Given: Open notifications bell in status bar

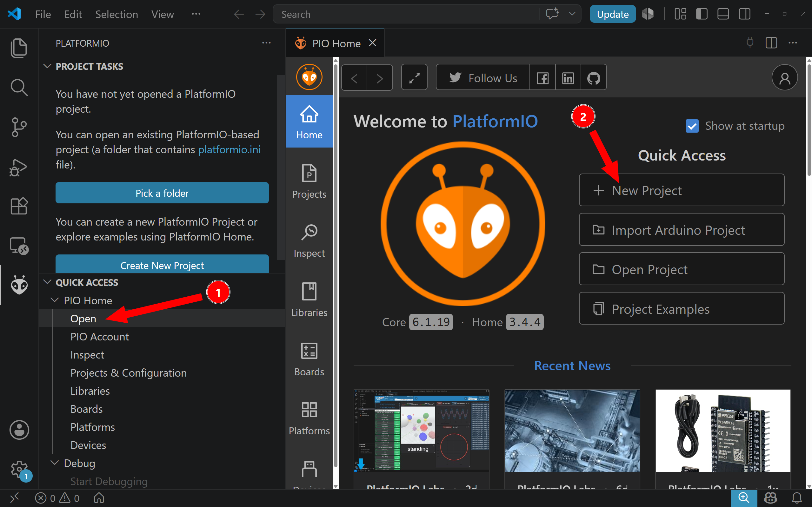Looking at the screenshot, I should click(x=796, y=498).
